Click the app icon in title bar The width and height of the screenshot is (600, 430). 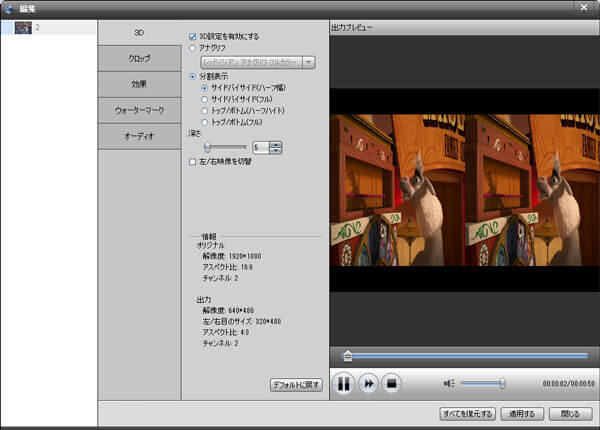point(9,8)
